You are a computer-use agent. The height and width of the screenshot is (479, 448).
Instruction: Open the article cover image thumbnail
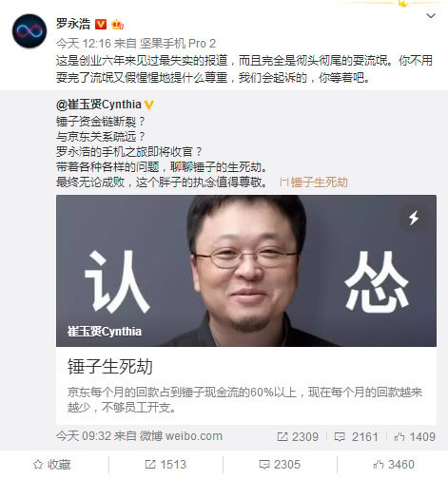click(x=246, y=271)
